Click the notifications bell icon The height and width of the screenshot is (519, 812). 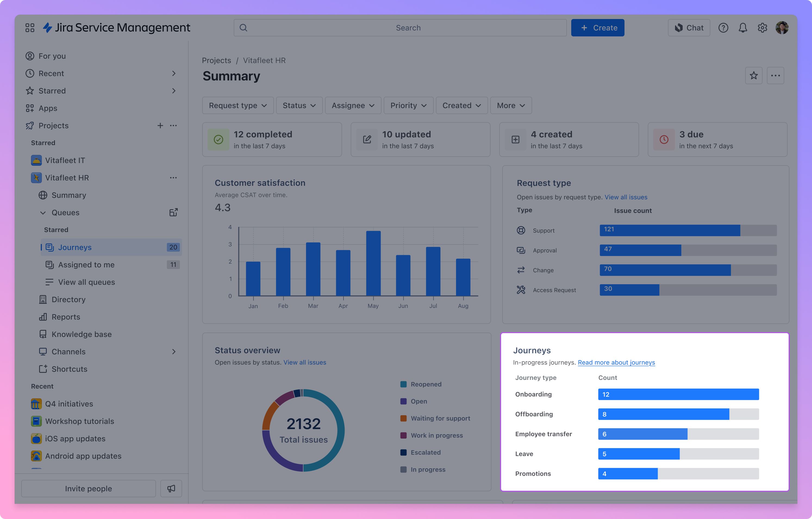coord(742,28)
